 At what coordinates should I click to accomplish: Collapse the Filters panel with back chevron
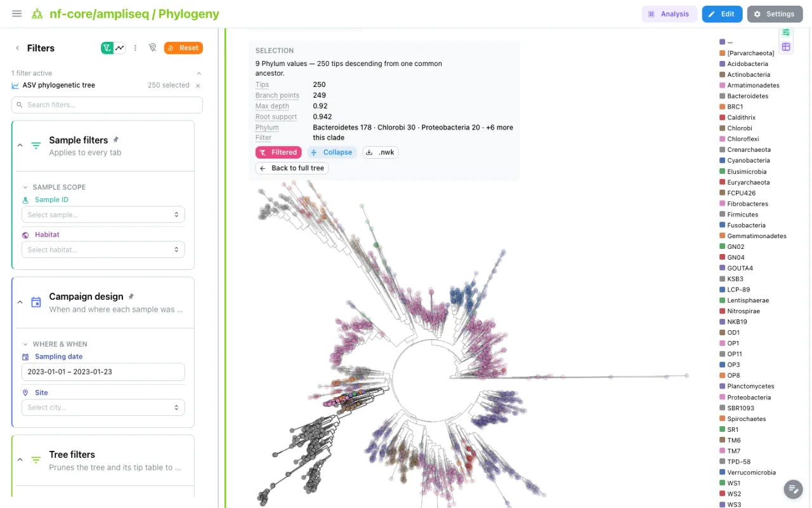17,48
